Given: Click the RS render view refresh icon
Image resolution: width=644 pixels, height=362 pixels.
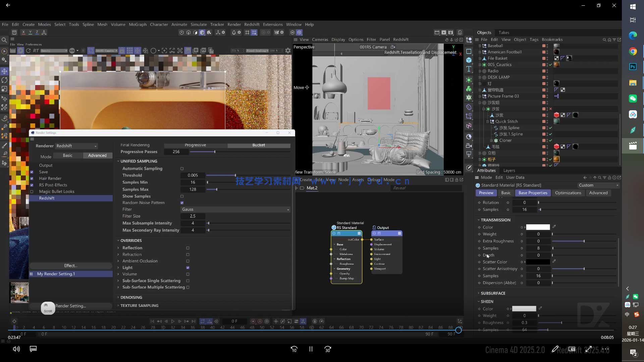Looking at the screenshot, I should pyautogui.click(x=28, y=51).
